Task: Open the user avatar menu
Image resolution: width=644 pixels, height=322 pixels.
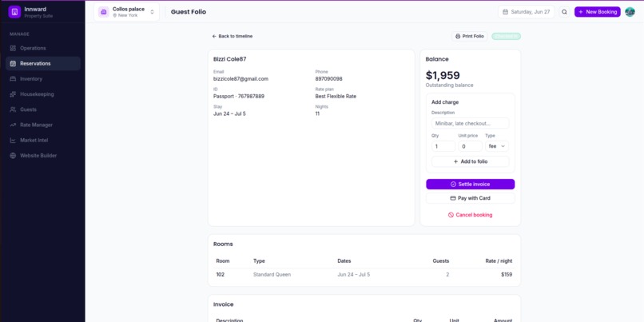Action: click(x=630, y=12)
